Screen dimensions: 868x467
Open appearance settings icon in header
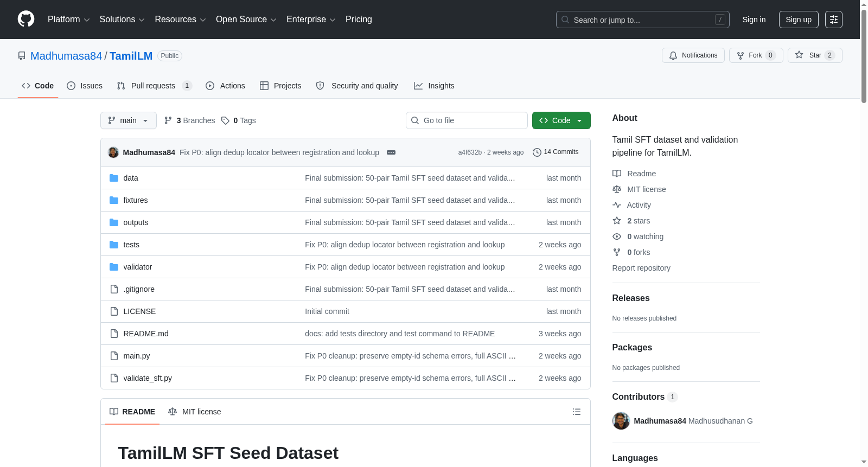[x=834, y=20]
